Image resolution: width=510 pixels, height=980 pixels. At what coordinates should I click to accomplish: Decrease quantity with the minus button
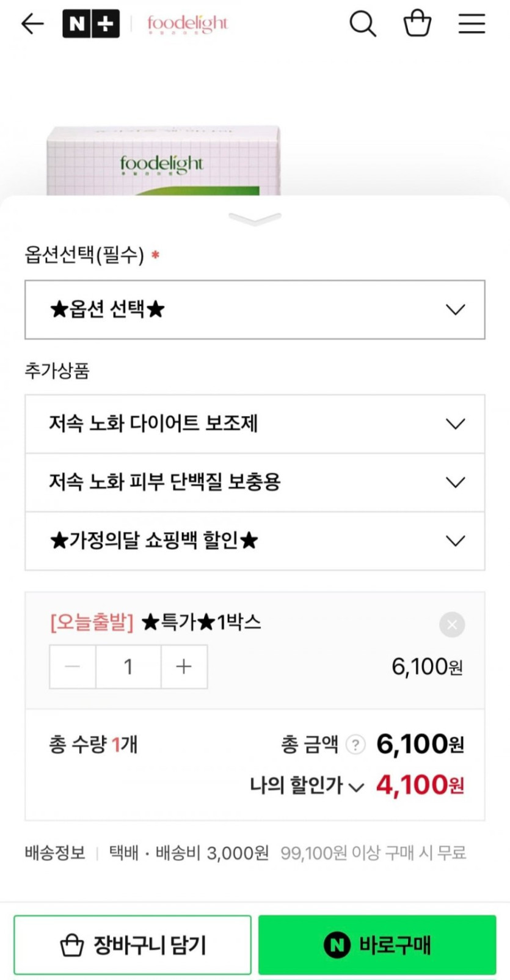tap(73, 667)
